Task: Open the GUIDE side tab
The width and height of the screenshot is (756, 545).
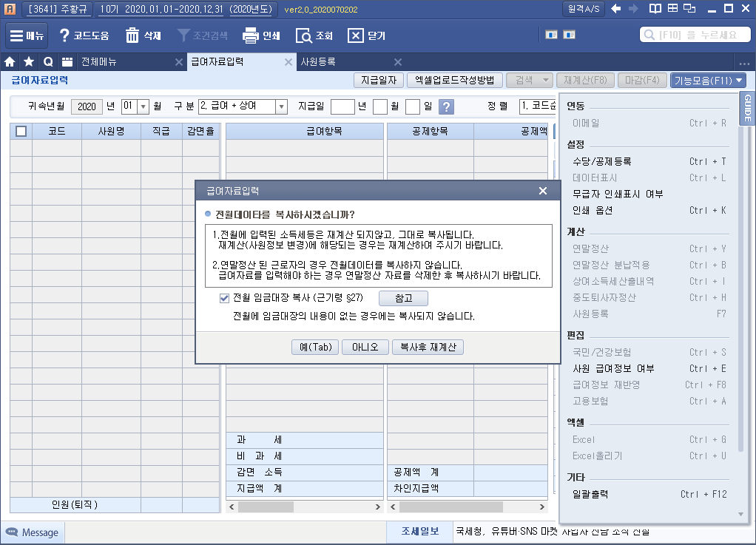Action: click(x=748, y=109)
